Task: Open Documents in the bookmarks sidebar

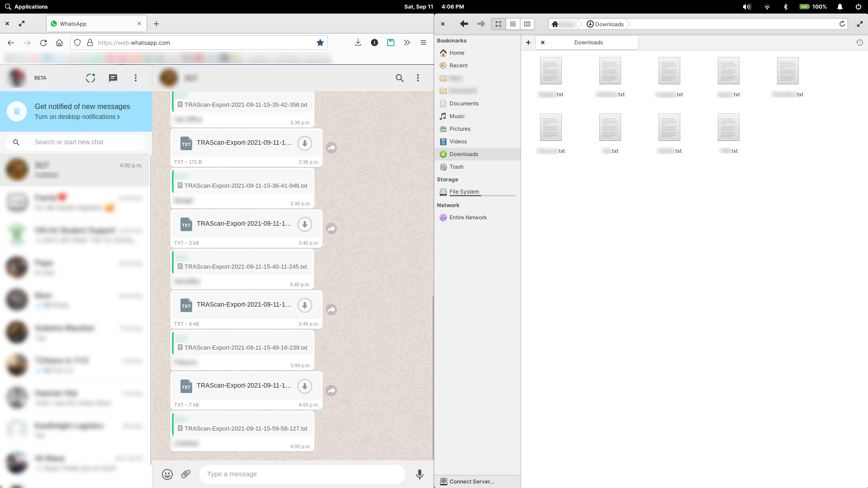Action: coord(464,104)
